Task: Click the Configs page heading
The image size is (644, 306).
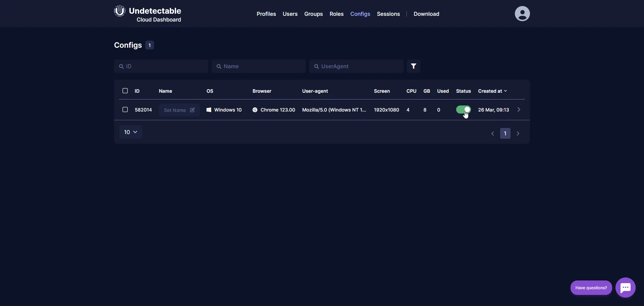Action: tap(128, 45)
